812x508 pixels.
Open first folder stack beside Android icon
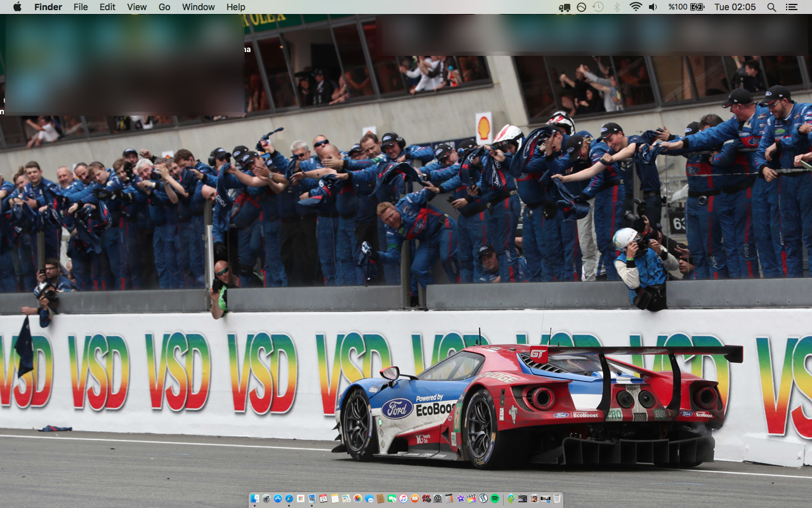(x=523, y=498)
